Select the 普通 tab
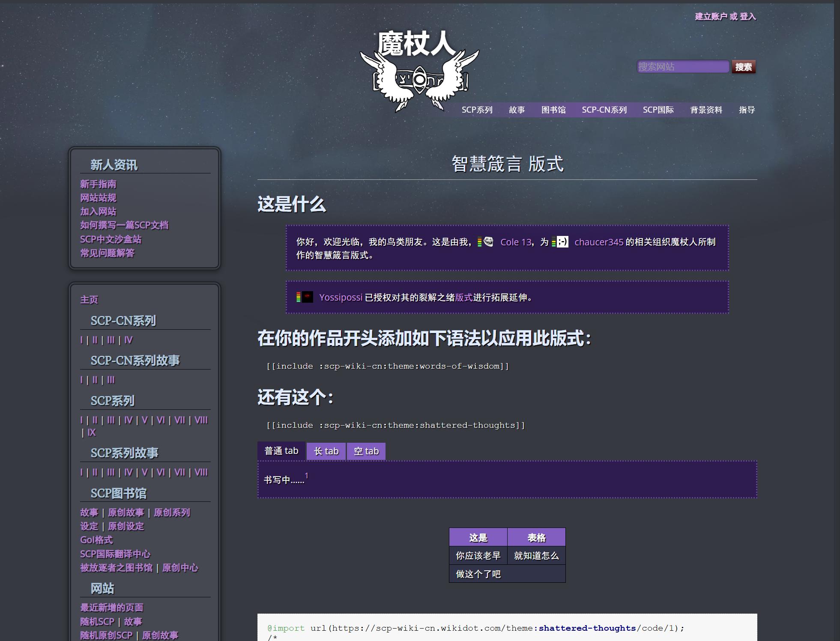Viewport: 840px width, 641px height. coord(281,451)
